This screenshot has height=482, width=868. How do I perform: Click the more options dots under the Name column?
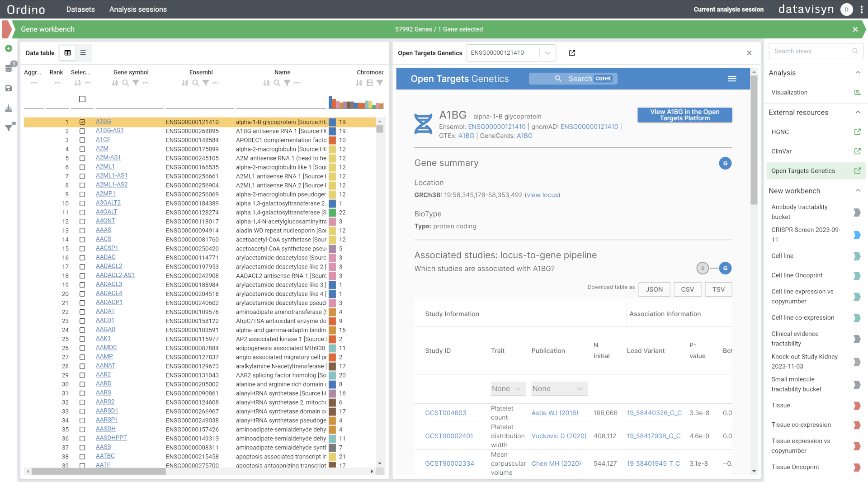(x=297, y=83)
